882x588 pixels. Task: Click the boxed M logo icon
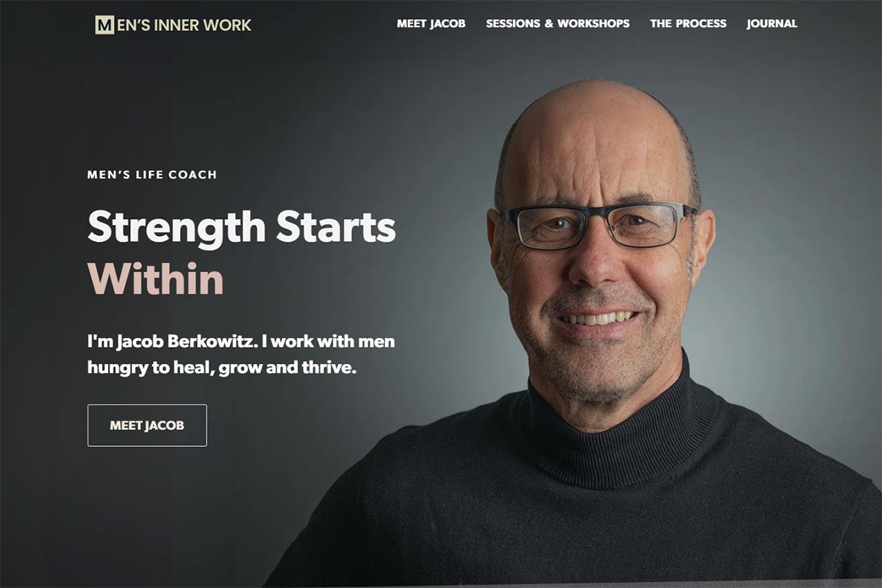pos(104,25)
